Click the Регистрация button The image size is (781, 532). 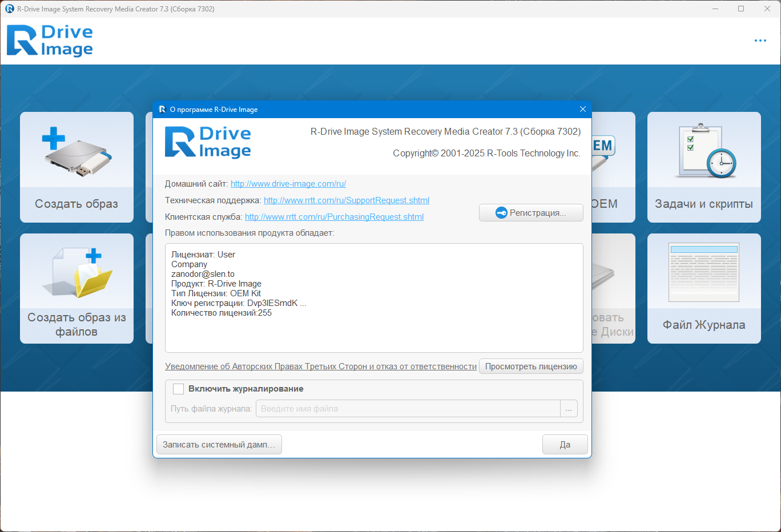[531, 212]
